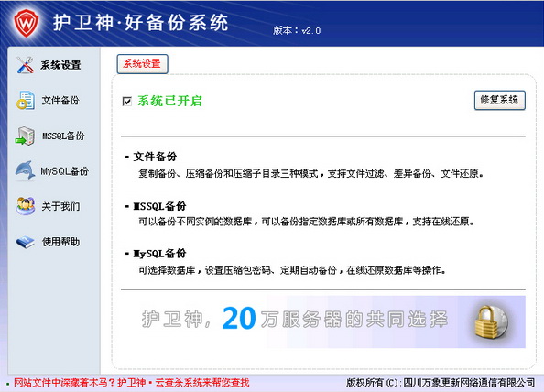The width and height of the screenshot is (544, 392).
Task: Click the 修复系统 button
Action: point(500,100)
